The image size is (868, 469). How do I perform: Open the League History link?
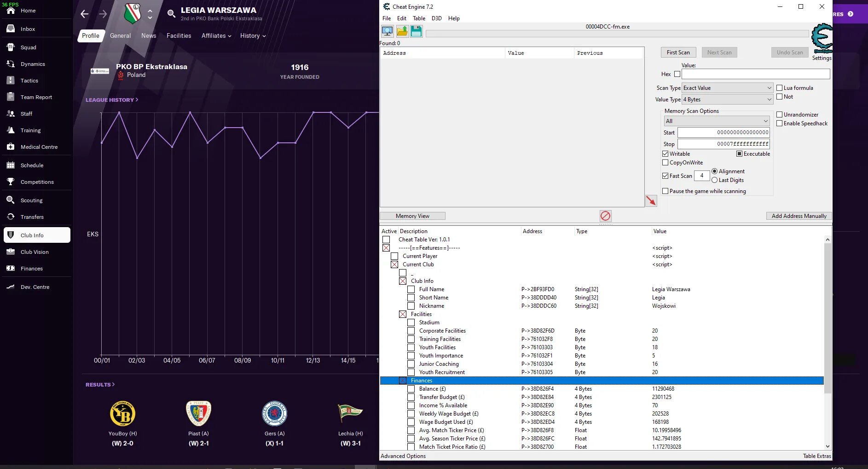click(112, 100)
